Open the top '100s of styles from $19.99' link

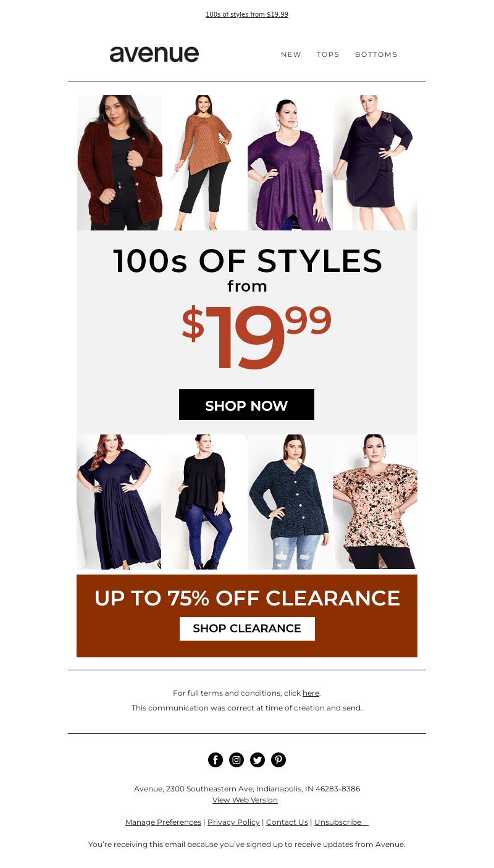coord(247,14)
